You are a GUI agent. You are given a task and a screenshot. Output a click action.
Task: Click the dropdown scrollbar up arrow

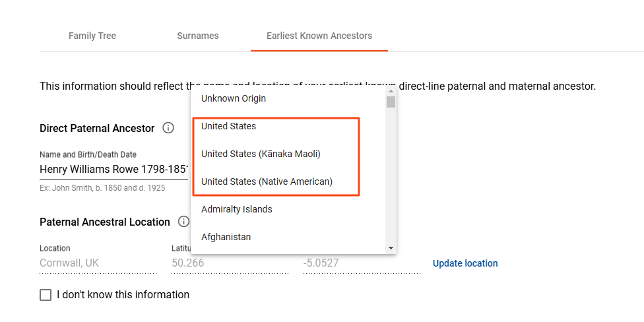[x=391, y=91]
